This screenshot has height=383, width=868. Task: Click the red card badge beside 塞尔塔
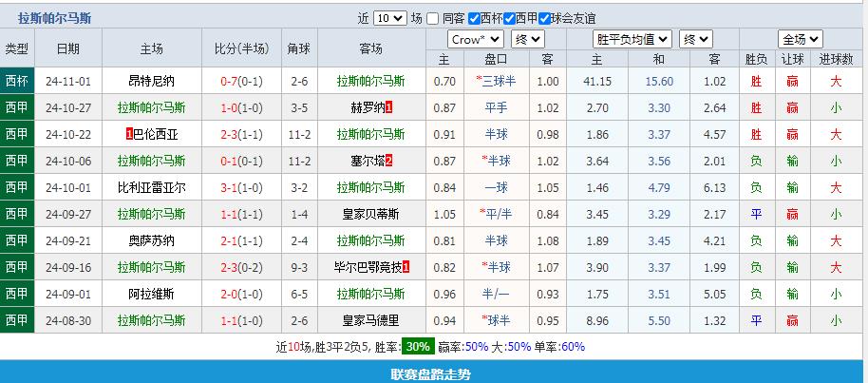click(388, 161)
